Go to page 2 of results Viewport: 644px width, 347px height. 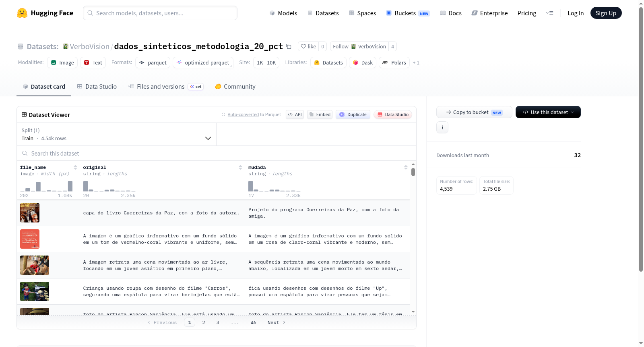(x=204, y=322)
